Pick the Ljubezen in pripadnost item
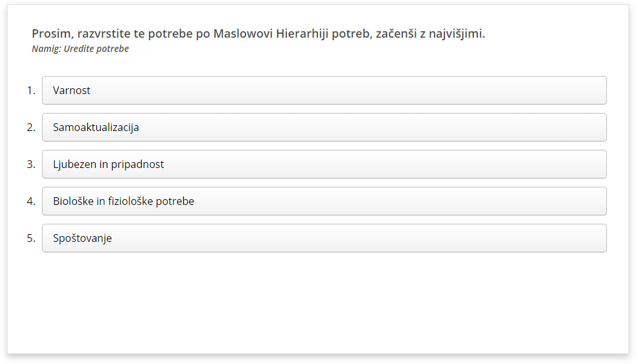Image resolution: width=636 pixels, height=364 pixels. 324,164
